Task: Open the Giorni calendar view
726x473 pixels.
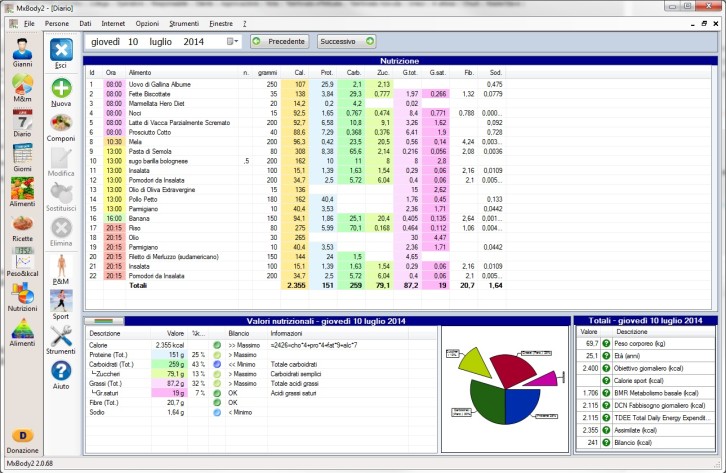Action: coord(22,159)
